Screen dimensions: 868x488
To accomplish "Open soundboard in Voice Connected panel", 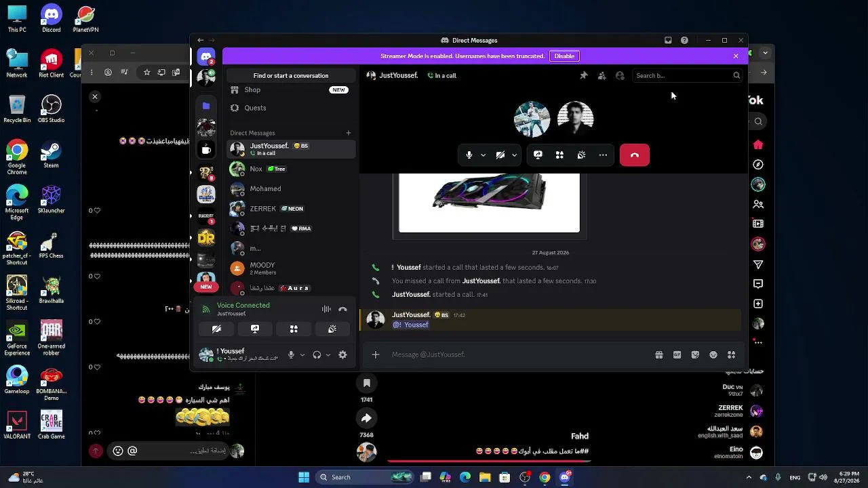I will click(332, 329).
